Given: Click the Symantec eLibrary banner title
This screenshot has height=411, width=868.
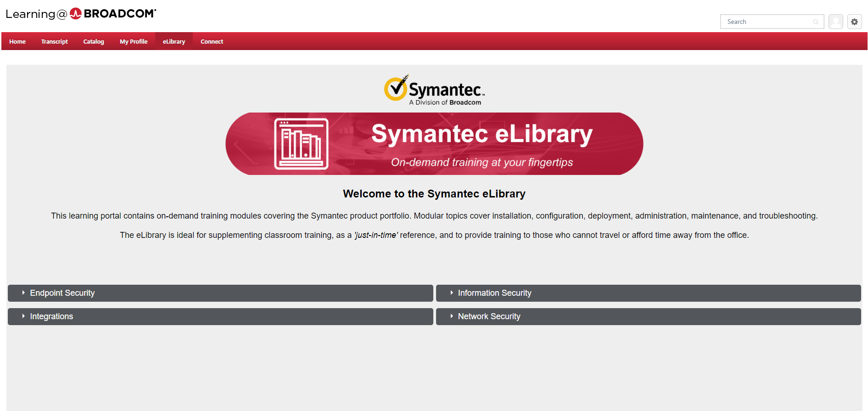Looking at the screenshot, I should click(x=482, y=134).
